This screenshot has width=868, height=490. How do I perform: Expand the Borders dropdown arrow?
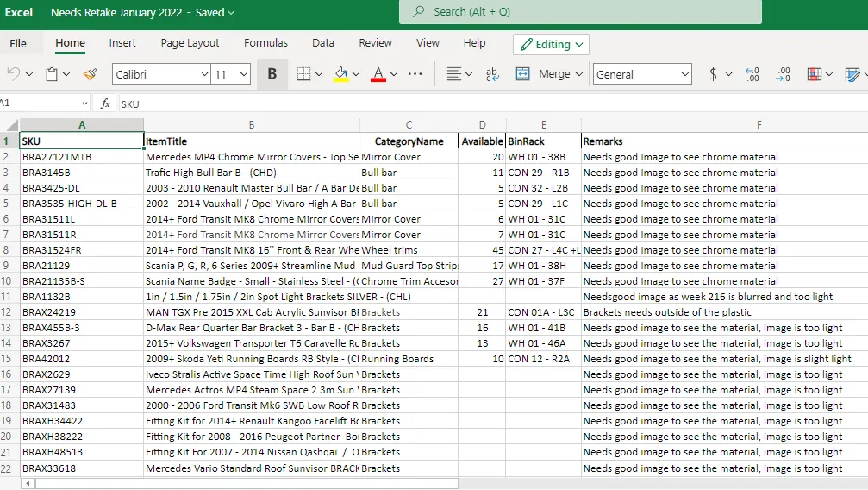[319, 73]
